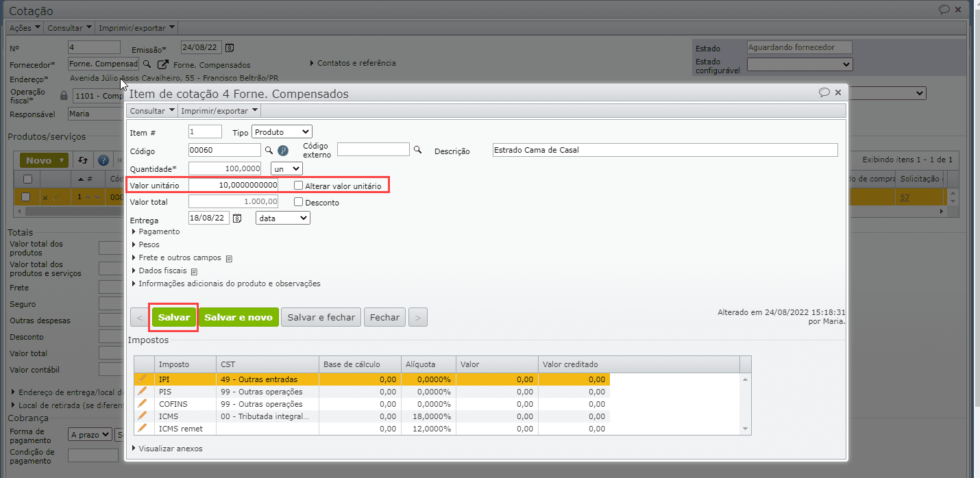Open Imprimir/exportar menu in the item dialog

coord(219,110)
